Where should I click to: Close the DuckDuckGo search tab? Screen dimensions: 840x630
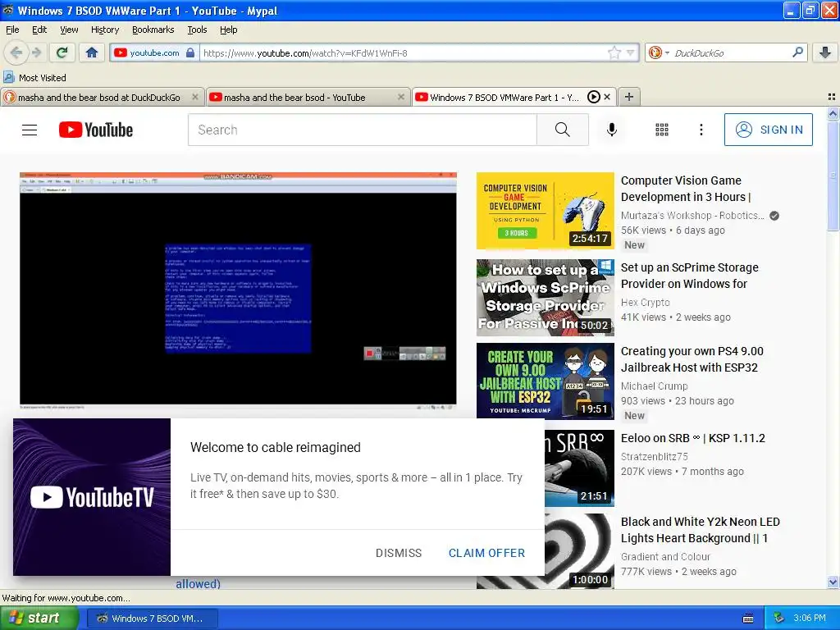coord(195,97)
